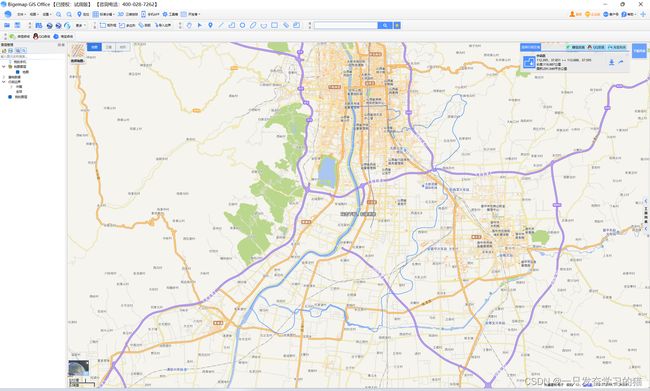This screenshot has height=391, width=650.
Task: Toggle the blue map layer checkbox
Action: coord(17,72)
